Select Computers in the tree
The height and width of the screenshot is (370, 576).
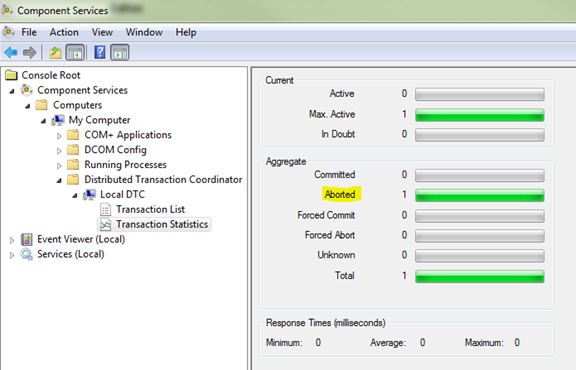point(77,105)
